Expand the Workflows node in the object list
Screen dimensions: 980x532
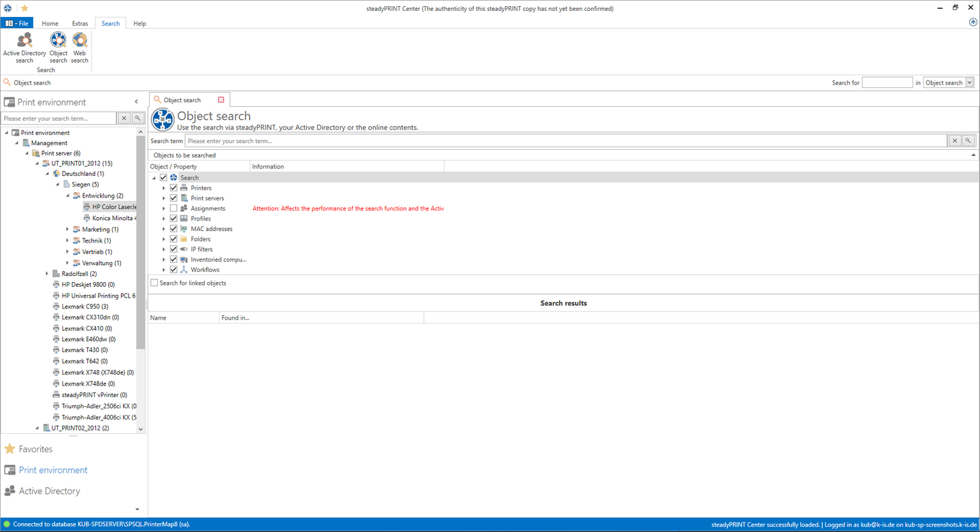click(164, 270)
